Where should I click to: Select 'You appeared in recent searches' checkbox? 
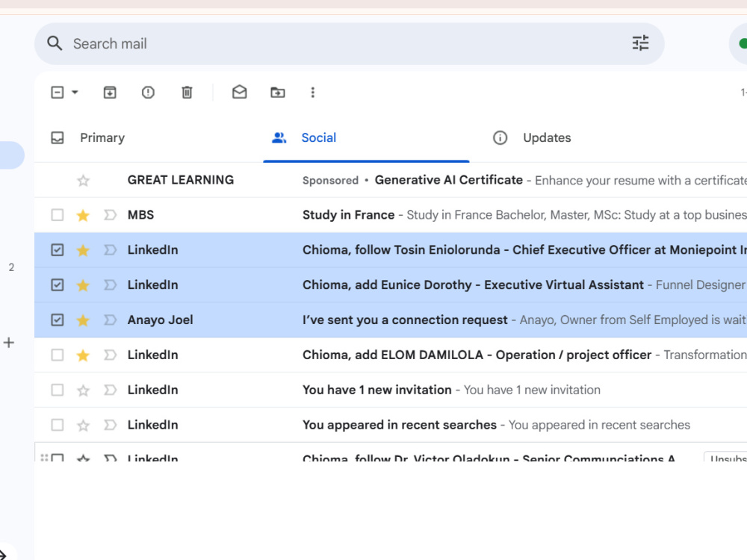[x=58, y=425]
